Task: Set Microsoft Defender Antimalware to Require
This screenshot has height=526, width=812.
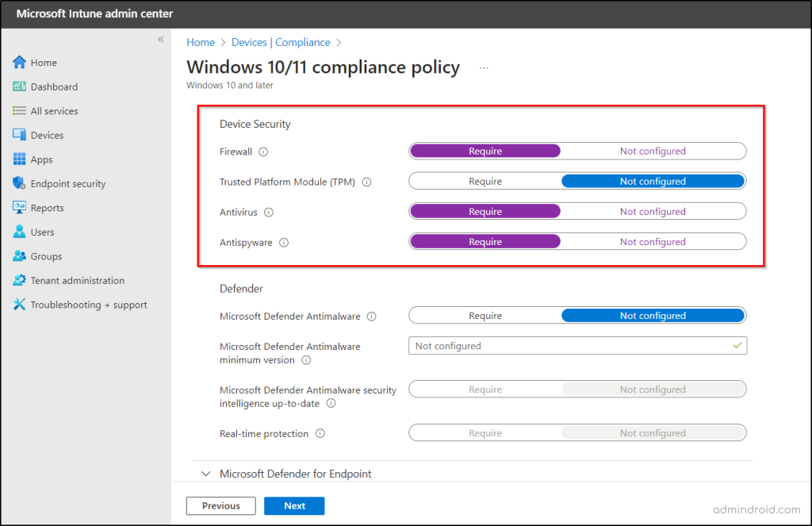Action: [x=485, y=316]
